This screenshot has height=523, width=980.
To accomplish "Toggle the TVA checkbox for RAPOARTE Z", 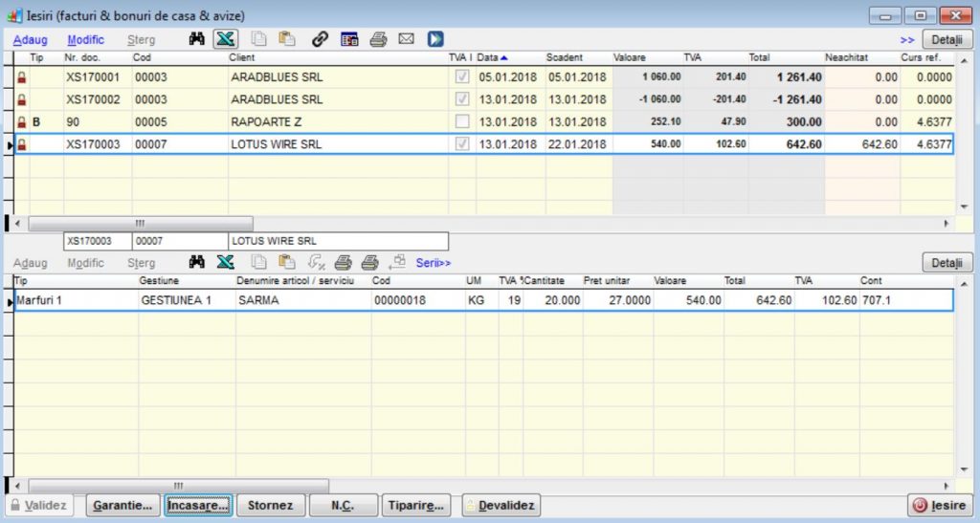I will coord(463,122).
